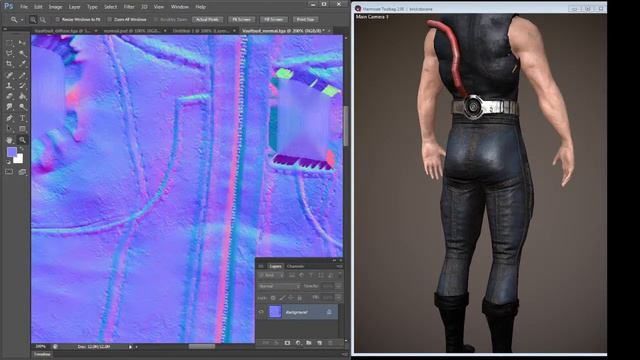Toggle lock all icon

click(300, 298)
